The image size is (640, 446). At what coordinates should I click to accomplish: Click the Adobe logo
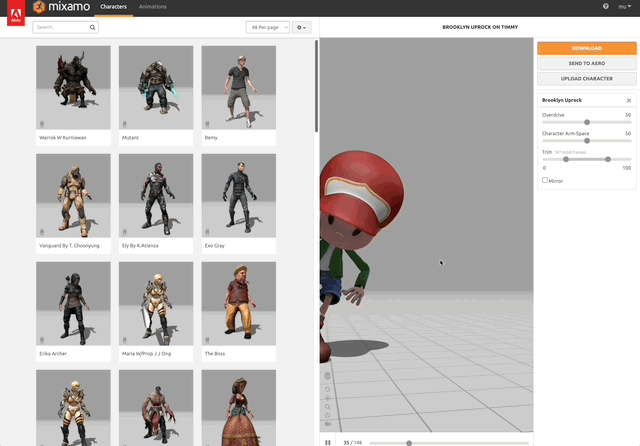(16, 13)
